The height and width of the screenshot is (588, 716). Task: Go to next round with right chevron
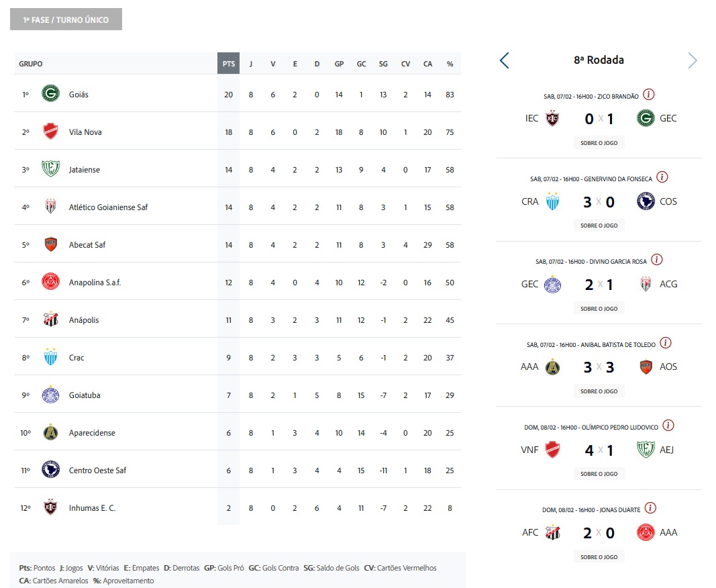693,60
